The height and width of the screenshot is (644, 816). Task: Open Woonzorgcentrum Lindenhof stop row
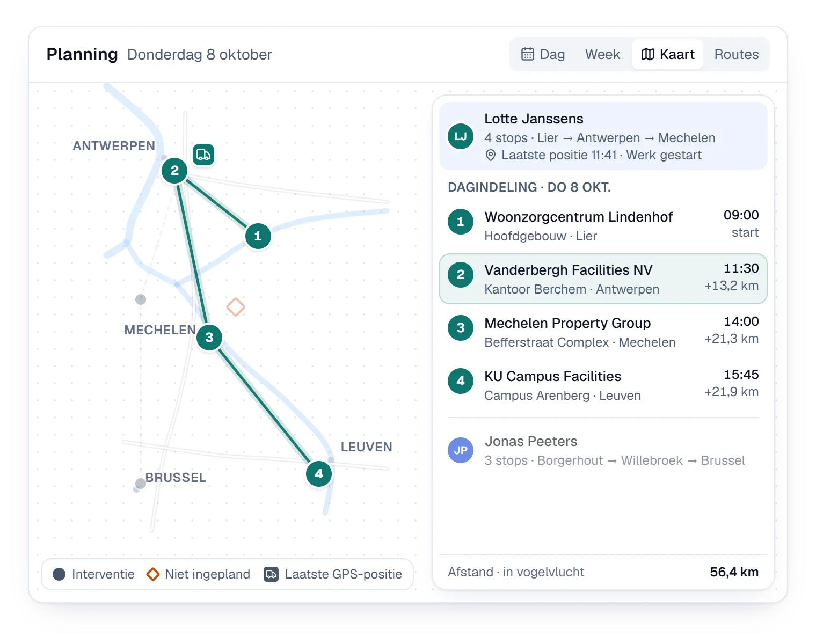tap(603, 226)
